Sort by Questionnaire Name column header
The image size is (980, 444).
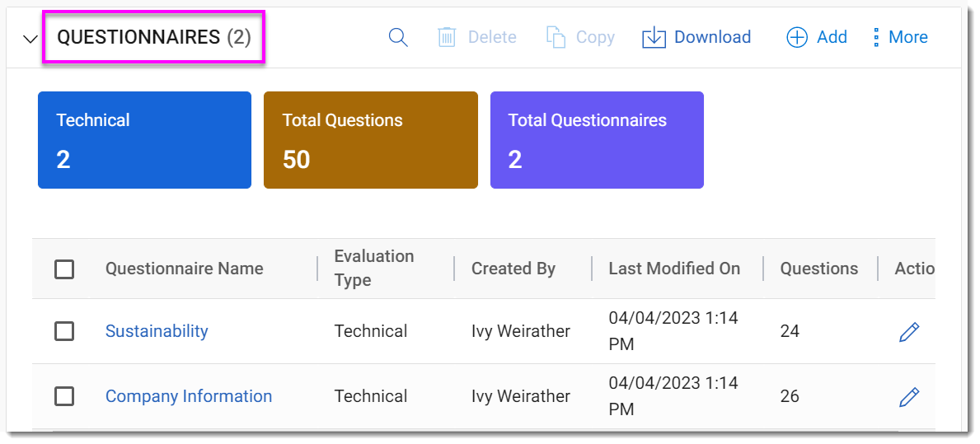185,269
